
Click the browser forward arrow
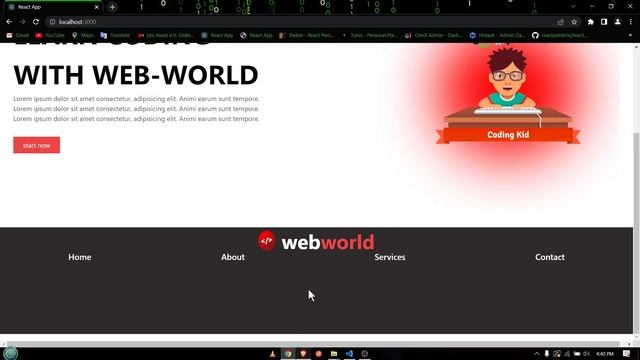22,22
